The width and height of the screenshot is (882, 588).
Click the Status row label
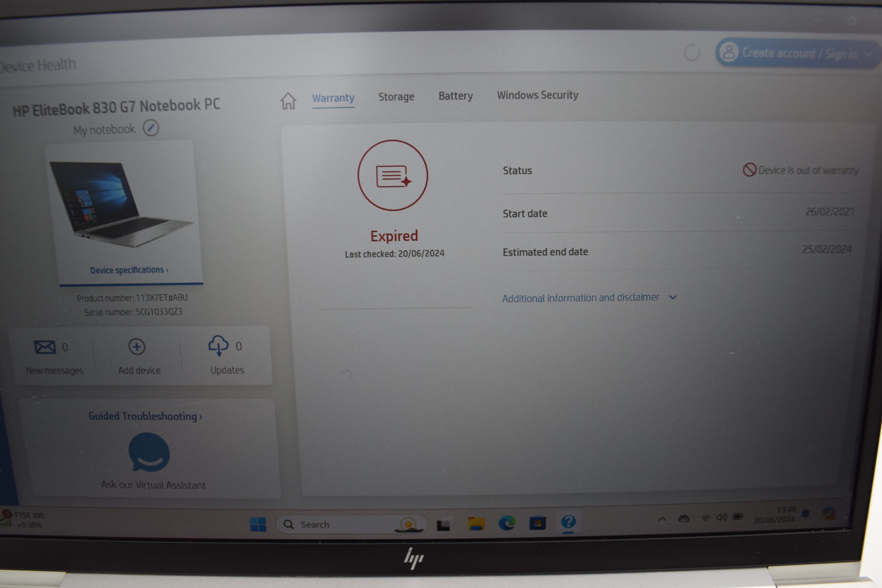(x=517, y=171)
